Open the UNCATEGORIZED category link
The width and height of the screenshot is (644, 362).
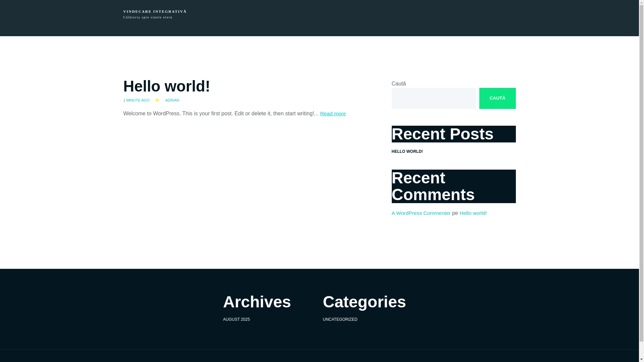(340, 319)
